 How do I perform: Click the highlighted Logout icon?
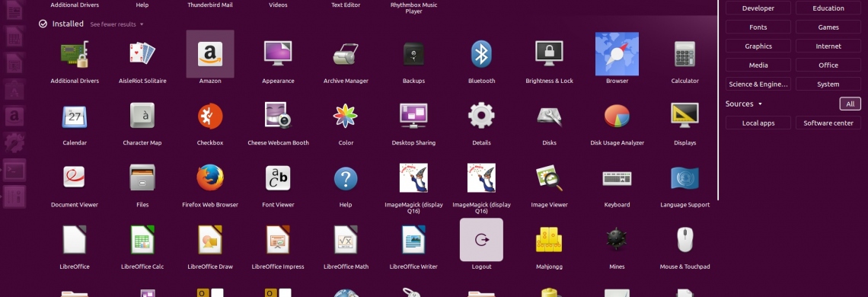pos(482,240)
